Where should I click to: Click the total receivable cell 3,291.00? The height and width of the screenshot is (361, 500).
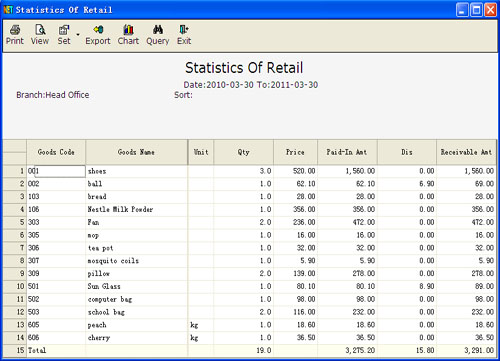[466, 350]
